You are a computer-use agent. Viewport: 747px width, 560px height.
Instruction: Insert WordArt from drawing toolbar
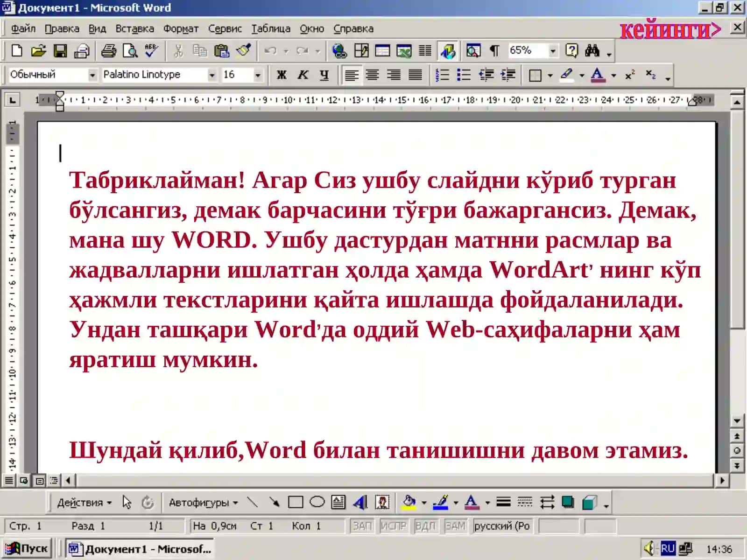[x=360, y=502]
